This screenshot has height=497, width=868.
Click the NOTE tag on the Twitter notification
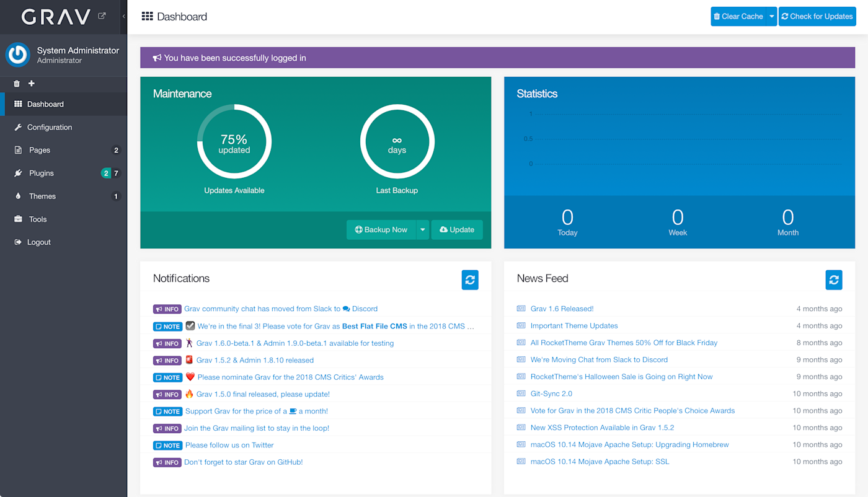(x=167, y=446)
